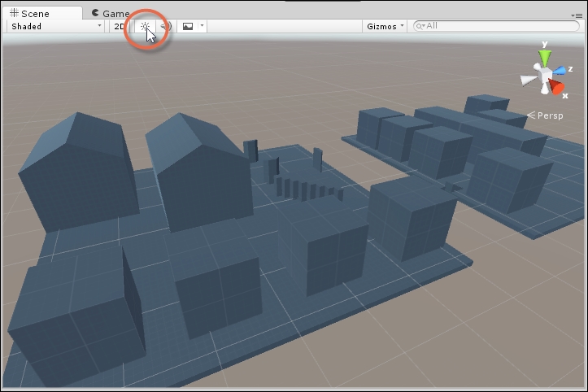This screenshot has height=392, width=588.
Task: Click the large white left-pointing gizmo cone
Action: 528,79
